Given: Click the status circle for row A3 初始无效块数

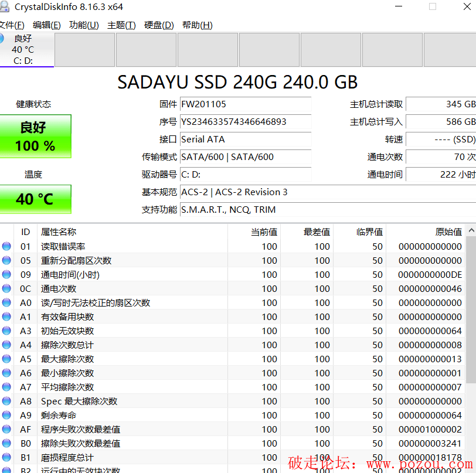Looking at the screenshot, I should point(6,331).
